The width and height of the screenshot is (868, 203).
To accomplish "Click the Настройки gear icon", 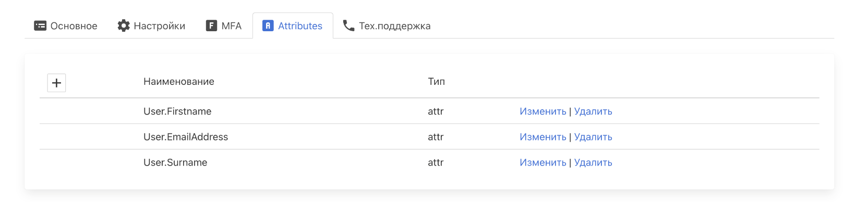I will 124,26.
